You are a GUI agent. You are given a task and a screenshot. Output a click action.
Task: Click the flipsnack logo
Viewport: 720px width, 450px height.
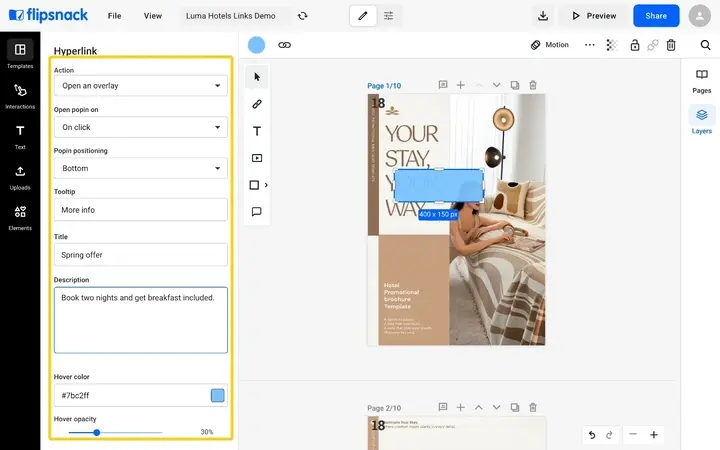48,16
